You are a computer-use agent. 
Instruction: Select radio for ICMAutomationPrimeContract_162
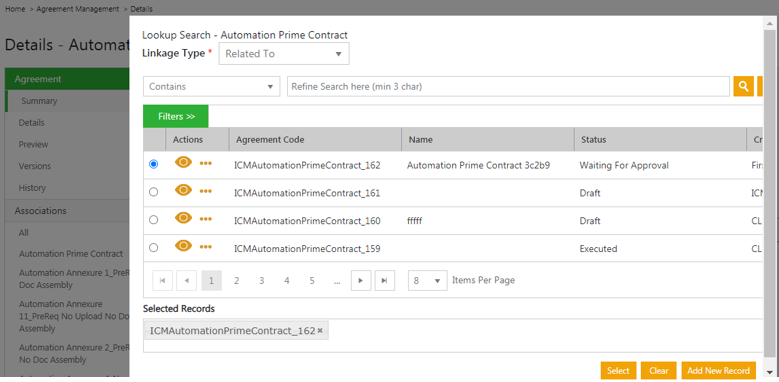pyautogui.click(x=154, y=164)
